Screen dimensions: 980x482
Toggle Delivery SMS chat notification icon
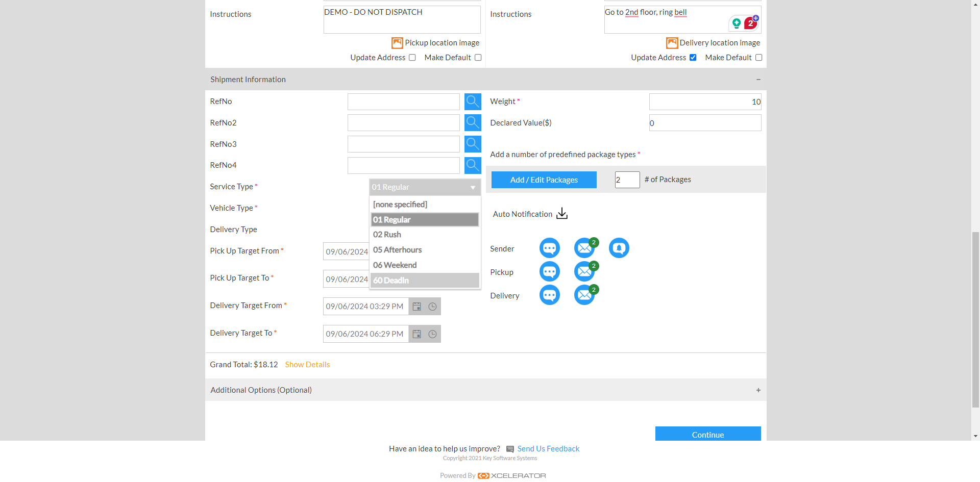(x=550, y=295)
